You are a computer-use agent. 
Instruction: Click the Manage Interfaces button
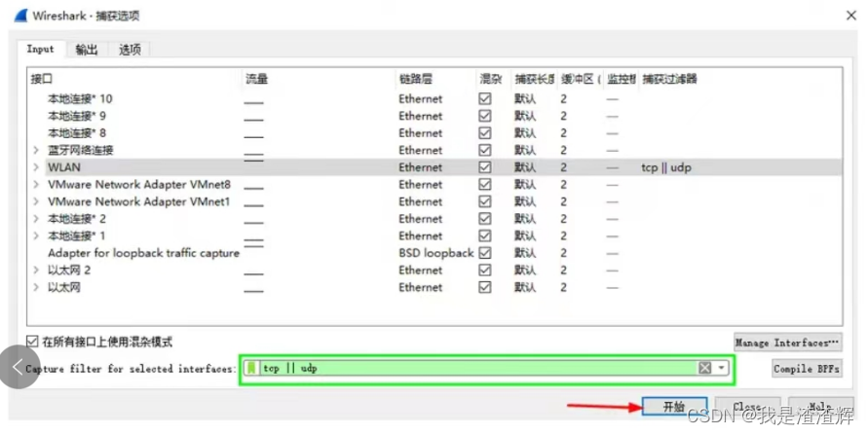click(787, 343)
